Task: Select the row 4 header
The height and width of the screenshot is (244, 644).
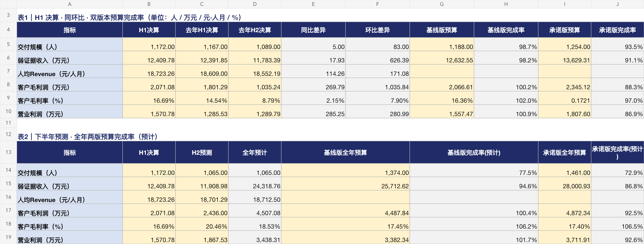Action: pos(8,30)
